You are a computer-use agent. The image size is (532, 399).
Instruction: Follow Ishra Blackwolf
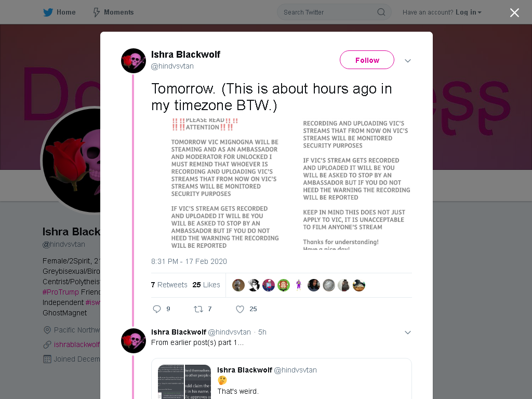pos(367,60)
